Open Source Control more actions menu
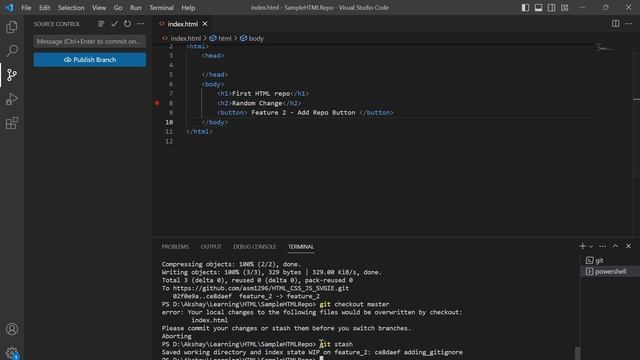 (140, 24)
